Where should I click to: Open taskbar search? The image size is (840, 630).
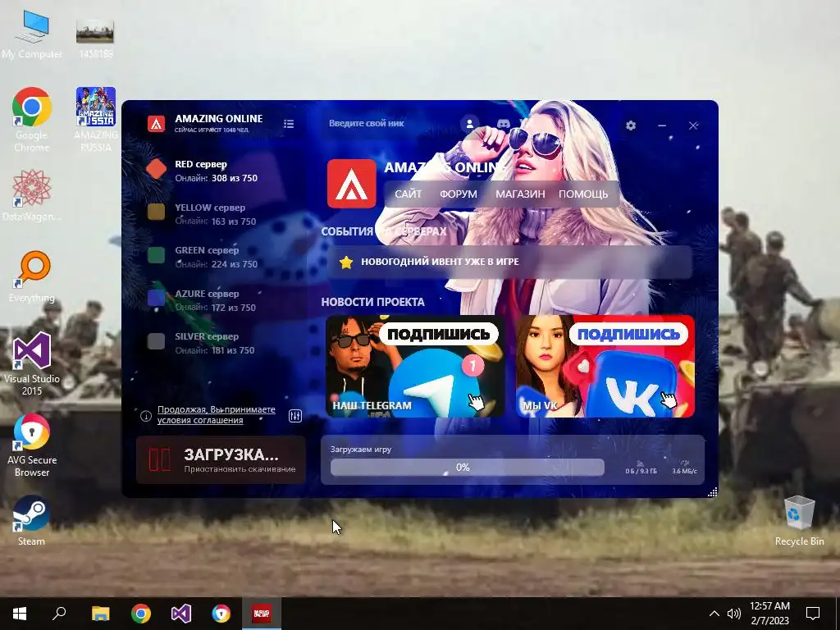coord(59,614)
